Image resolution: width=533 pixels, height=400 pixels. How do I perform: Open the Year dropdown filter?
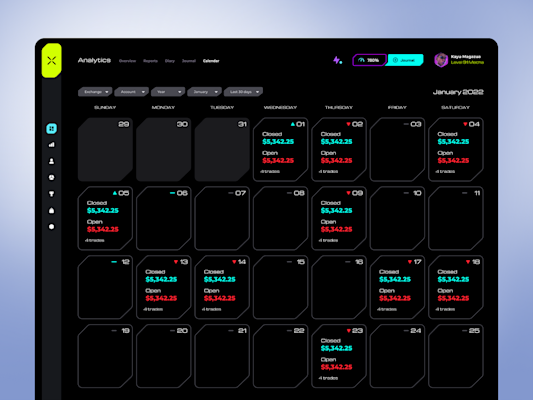168,92
